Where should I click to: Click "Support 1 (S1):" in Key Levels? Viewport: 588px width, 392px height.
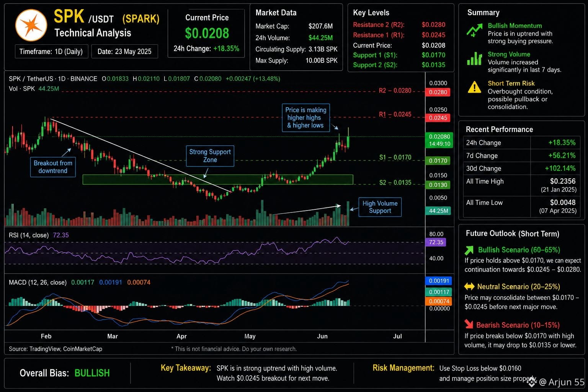coord(375,55)
